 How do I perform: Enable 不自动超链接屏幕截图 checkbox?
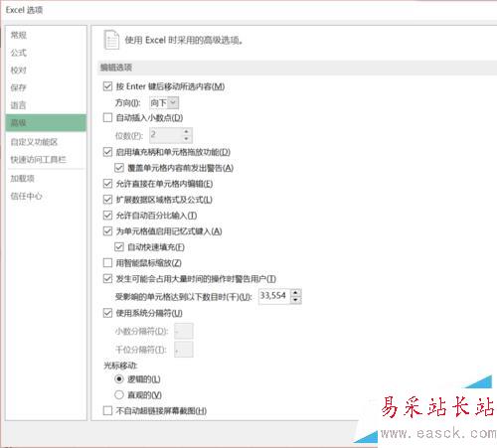coord(107,411)
